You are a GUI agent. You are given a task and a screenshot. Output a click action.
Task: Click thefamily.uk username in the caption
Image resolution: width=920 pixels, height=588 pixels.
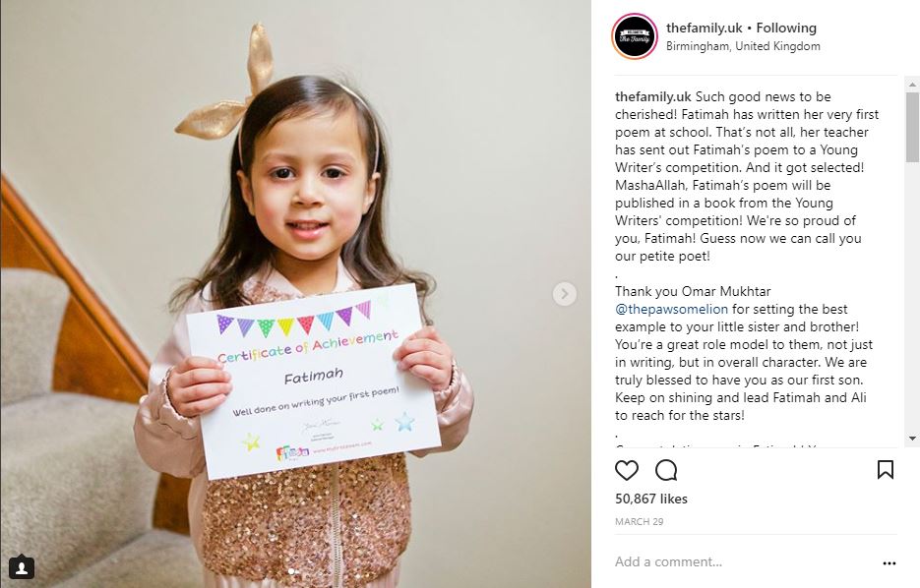click(x=653, y=96)
